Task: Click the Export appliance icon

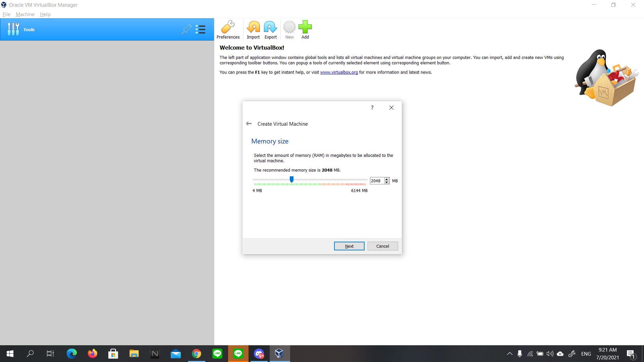Action: [270, 30]
